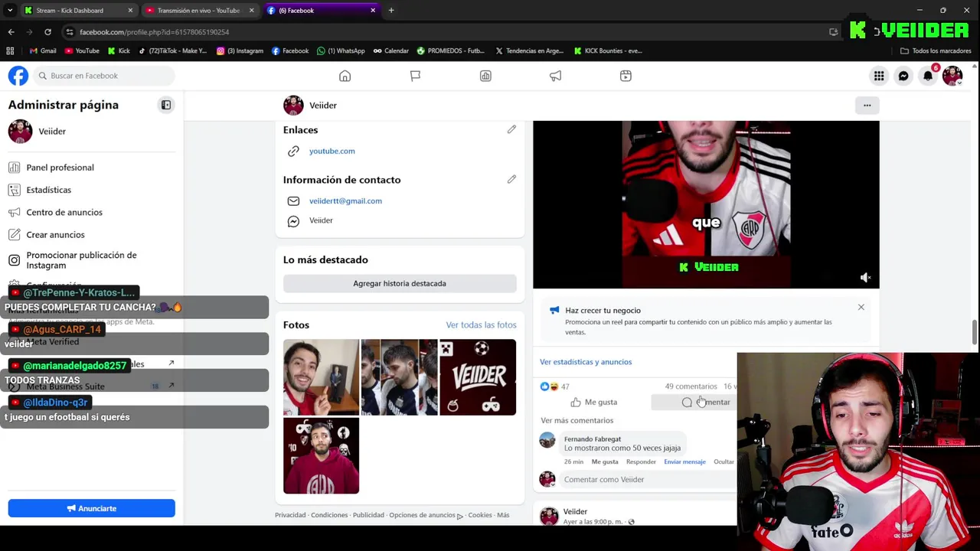Open notifications bell icon
The image size is (980, 551).
pos(928,76)
